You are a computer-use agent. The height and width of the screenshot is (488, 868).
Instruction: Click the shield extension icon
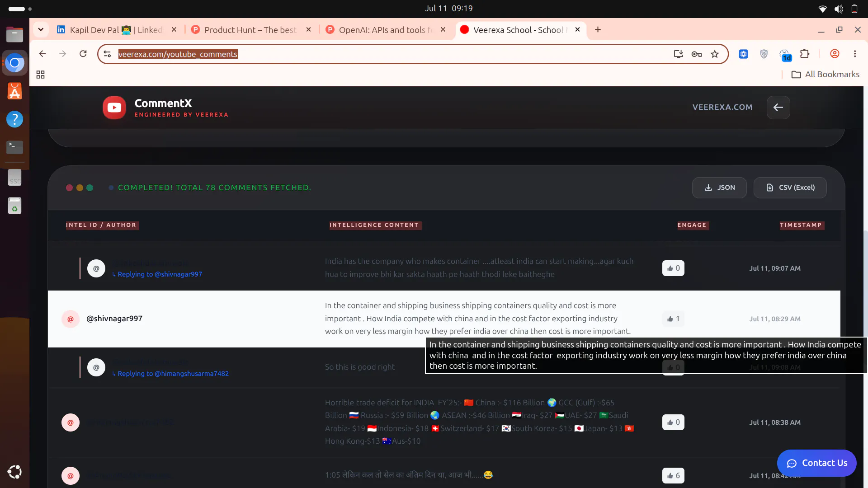pyautogui.click(x=764, y=54)
